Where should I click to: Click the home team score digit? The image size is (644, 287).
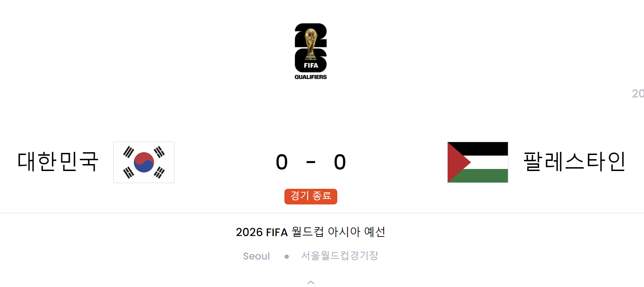282,162
